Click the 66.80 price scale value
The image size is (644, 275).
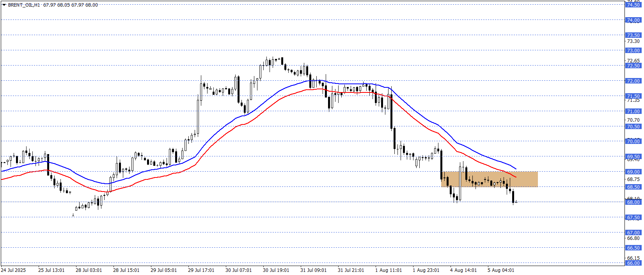point(633,238)
